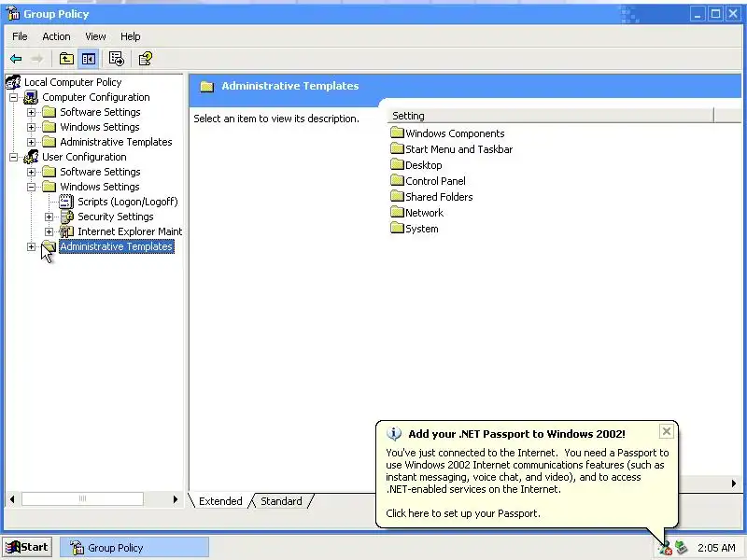Click the Setting column header
This screenshot has width=747, height=560.
[551, 116]
